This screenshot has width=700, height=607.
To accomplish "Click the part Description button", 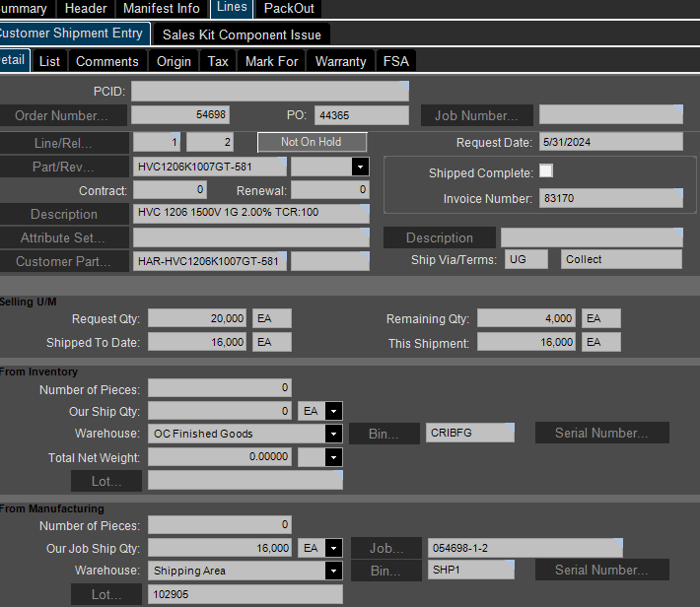I will (x=63, y=214).
